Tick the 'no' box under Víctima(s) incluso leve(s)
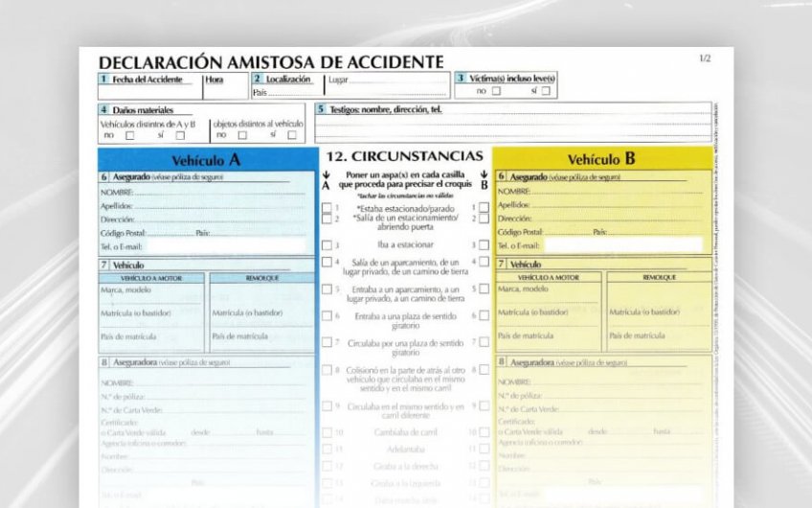The image size is (812, 508). (496, 91)
